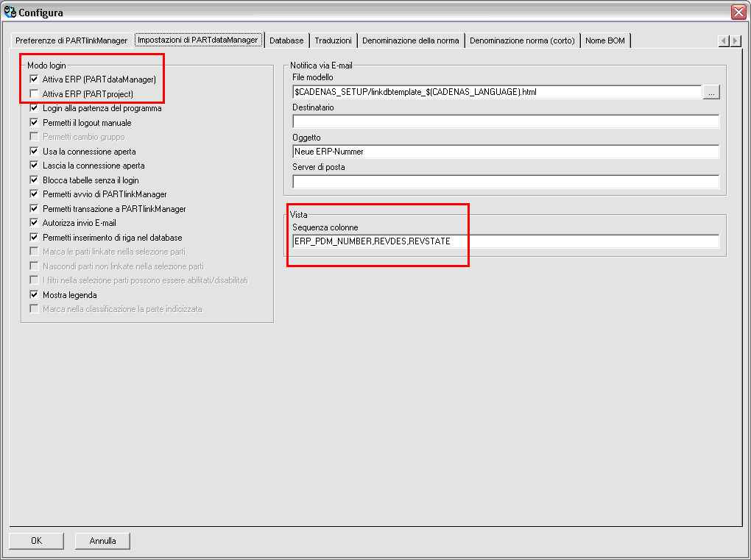
Task: Switch to the Nome BOM tab
Action: pyautogui.click(x=605, y=40)
